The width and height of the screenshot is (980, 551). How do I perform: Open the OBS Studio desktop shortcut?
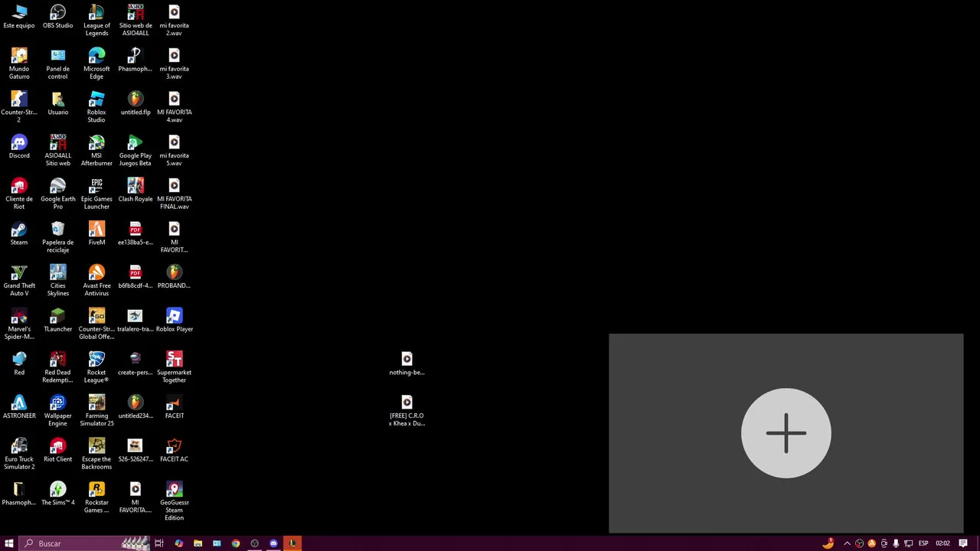click(58, 17)
